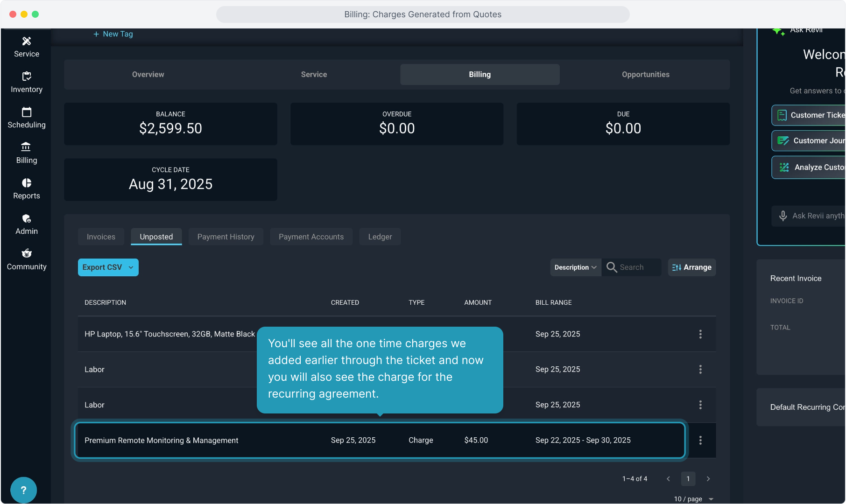Open the Service sidebar icon
The height and width of the screenshot is (504, 846).
pos(27,42)
